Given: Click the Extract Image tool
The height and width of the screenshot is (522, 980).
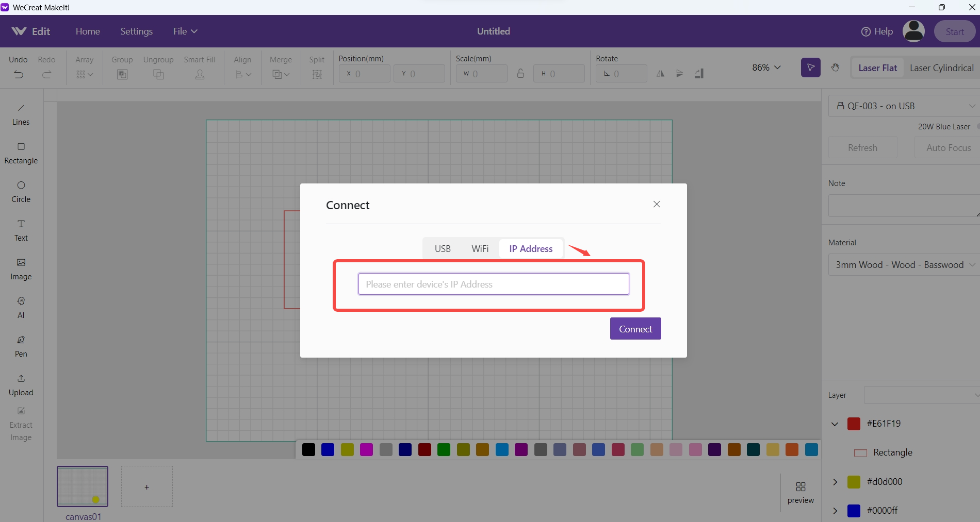Looking at the screenshot, I should (x=21, y=424).
